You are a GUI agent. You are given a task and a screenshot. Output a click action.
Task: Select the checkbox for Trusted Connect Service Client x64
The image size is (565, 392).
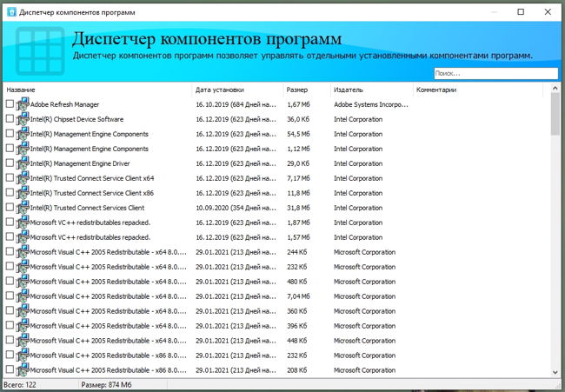point(10,178)
